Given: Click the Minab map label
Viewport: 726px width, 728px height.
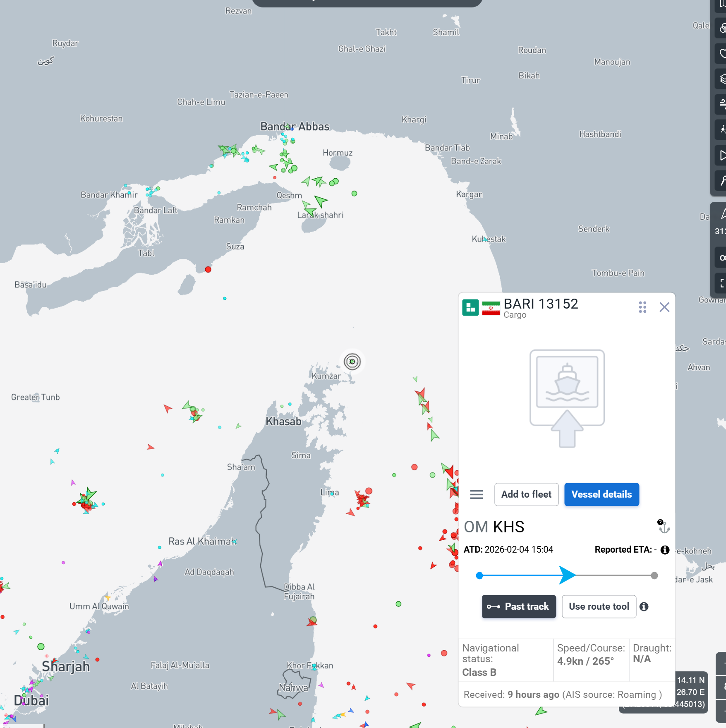Looking at the screenshot, I should click(501, 136).
